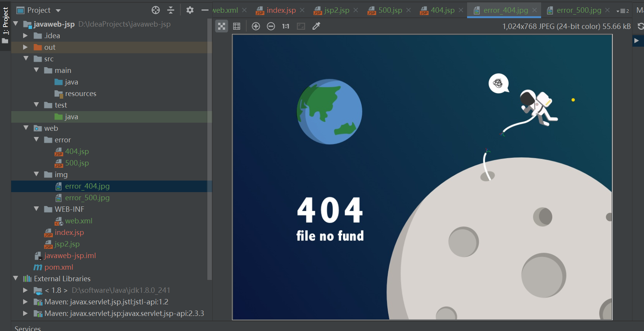The width and height of the screenshot is (644, 331).
Task: Zoom out of the image
Action: pyautogui.click(x=271, y=26)
